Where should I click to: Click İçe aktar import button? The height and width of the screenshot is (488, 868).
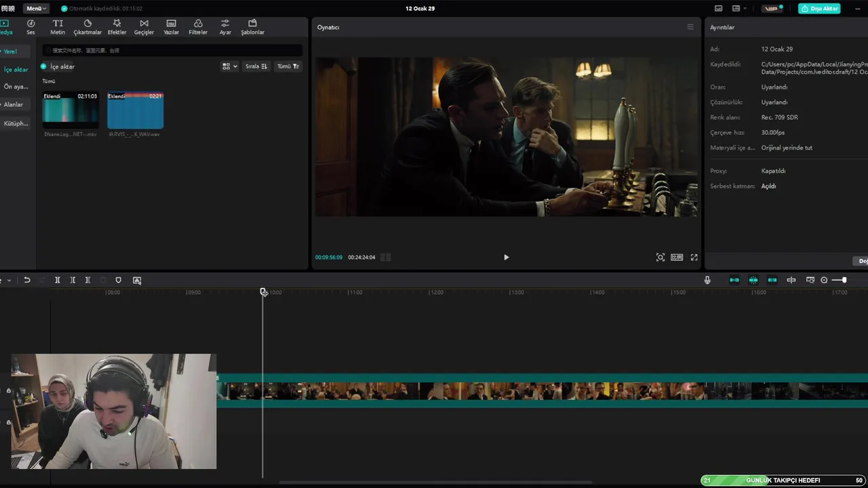[58, 66]
